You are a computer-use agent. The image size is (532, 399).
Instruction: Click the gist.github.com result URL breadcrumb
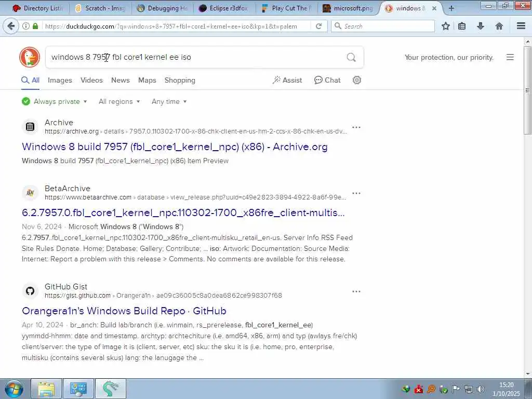pos(163,296)
